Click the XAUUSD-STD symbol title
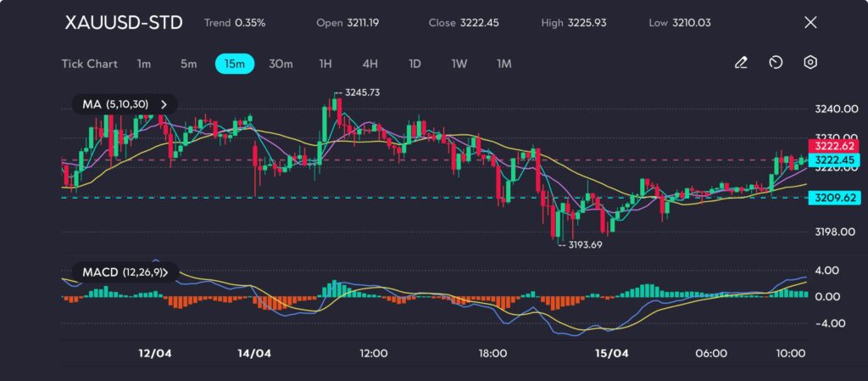868x381 pixels. point(124,23)
